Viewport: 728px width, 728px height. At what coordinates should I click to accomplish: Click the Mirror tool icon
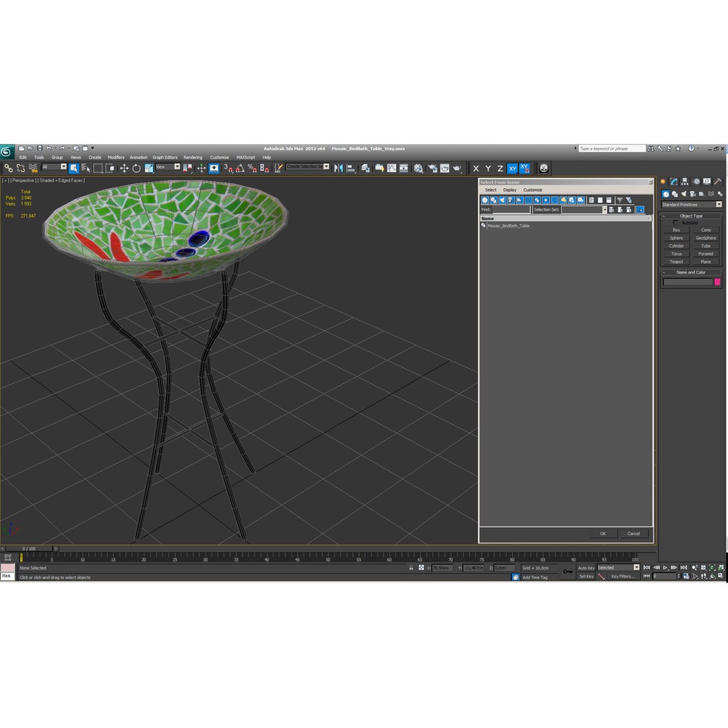[x=338, y=169]
